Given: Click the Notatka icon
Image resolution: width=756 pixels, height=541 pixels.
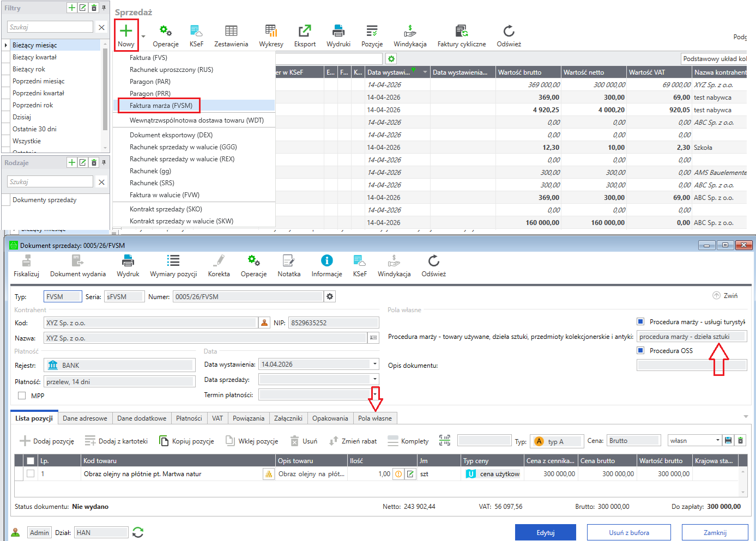Looking at the screenshot, I should pyautogui.click(x=288, y=261).
